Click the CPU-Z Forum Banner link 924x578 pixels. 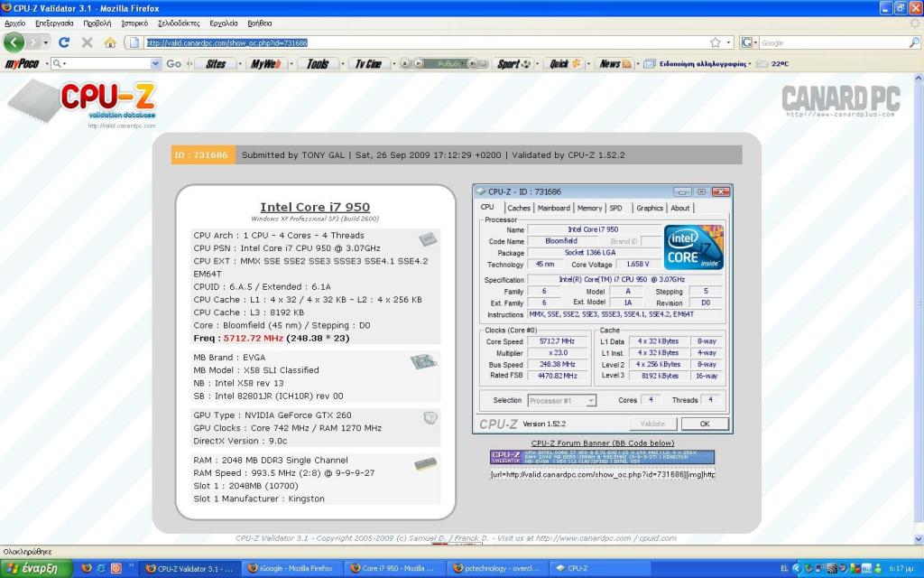[602, 443]
